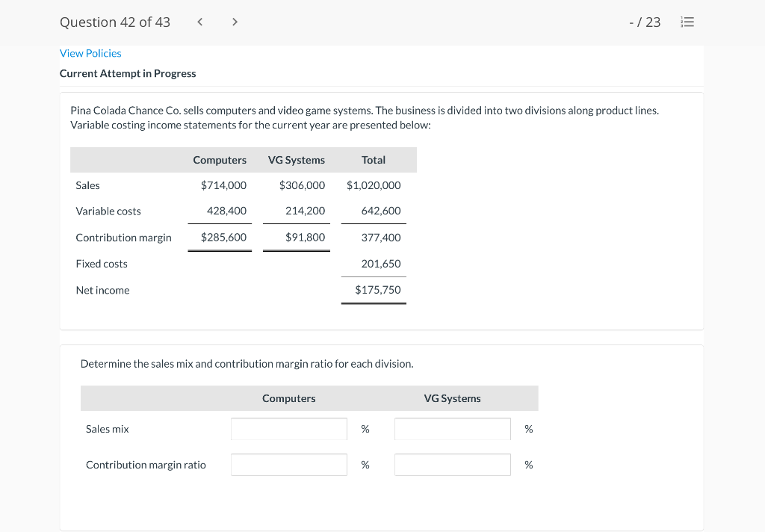Go to the next question arrow
The height and width of the screenshot is (532, 765).
click(x=235, y=22)
